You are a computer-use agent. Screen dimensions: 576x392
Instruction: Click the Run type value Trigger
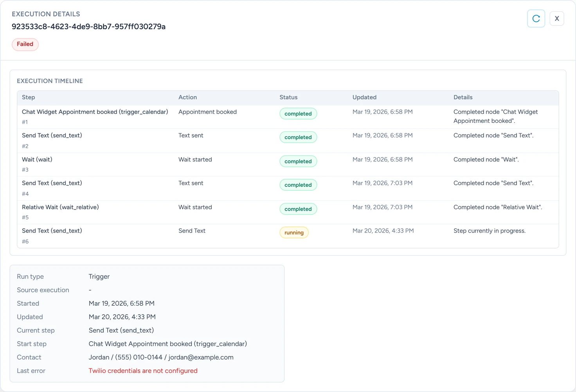[x=99, y=277]
